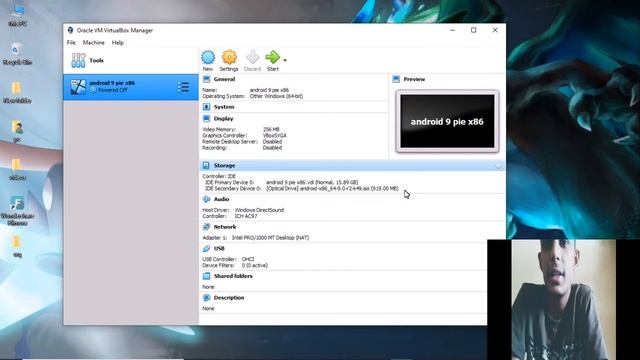Image resolution: width=640 pixels, height=360 pixels.
Task: Open the System section heading
Action: 224,107
